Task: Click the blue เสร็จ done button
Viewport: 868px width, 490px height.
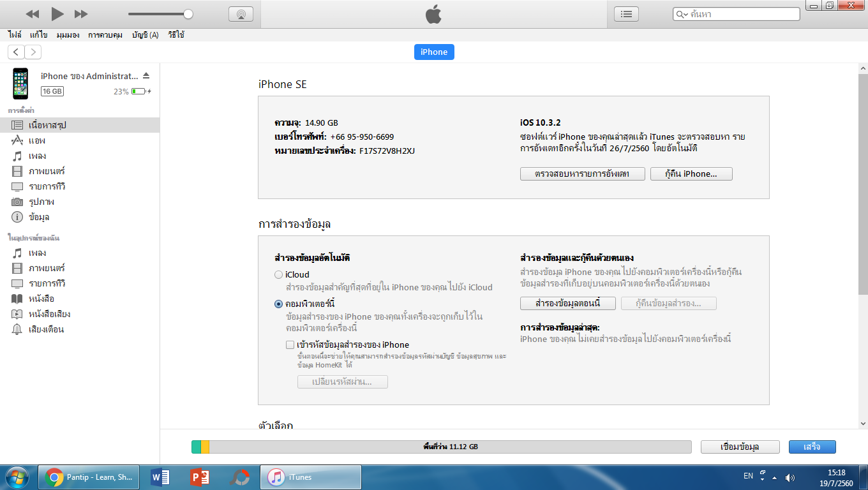Action: (812, 447)
